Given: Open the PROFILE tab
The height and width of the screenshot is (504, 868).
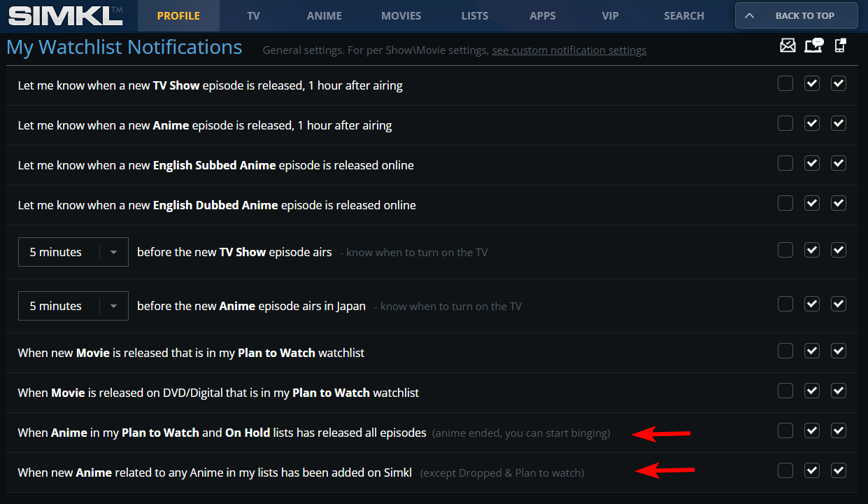Looking at the screenshot, I should (178, 15).
